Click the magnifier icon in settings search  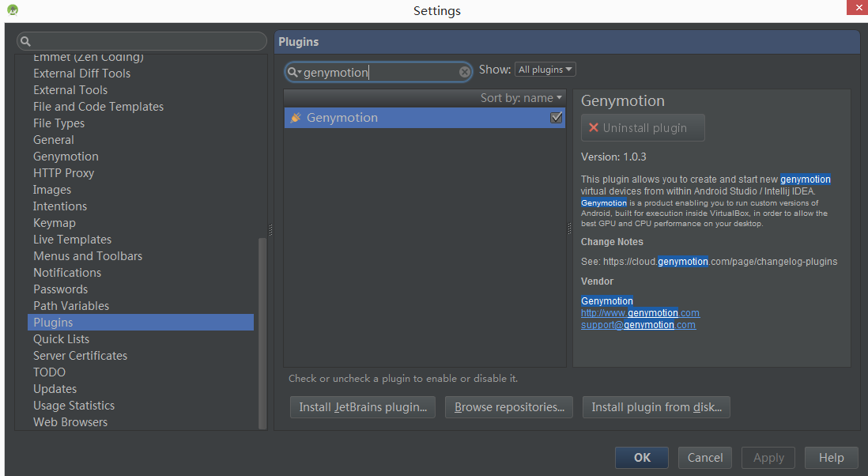tap(25, 41)
